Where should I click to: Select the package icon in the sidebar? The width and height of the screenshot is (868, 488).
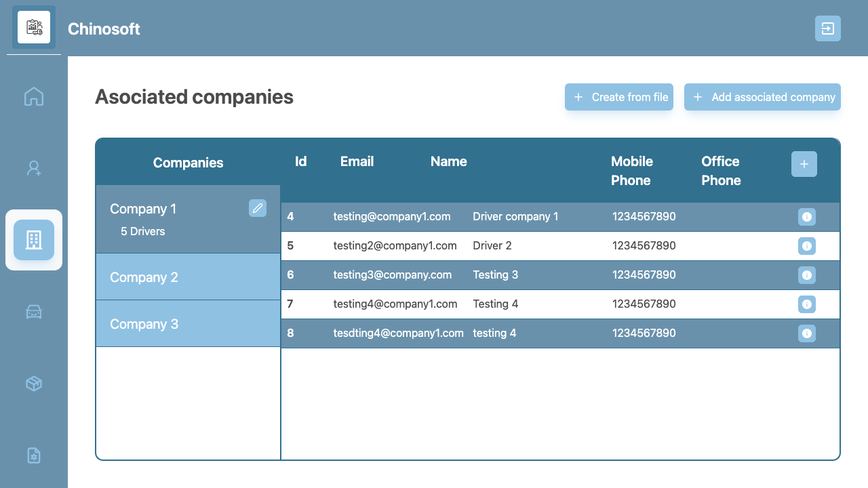tap(33, 383)
